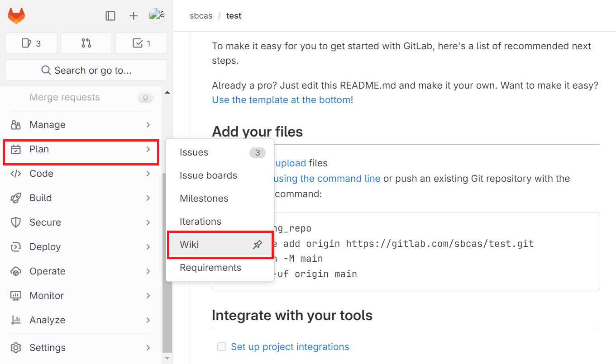Screen dimensions: 616x364
Task: Expand the Monitor section chevron
Action: tap(148, 296)
